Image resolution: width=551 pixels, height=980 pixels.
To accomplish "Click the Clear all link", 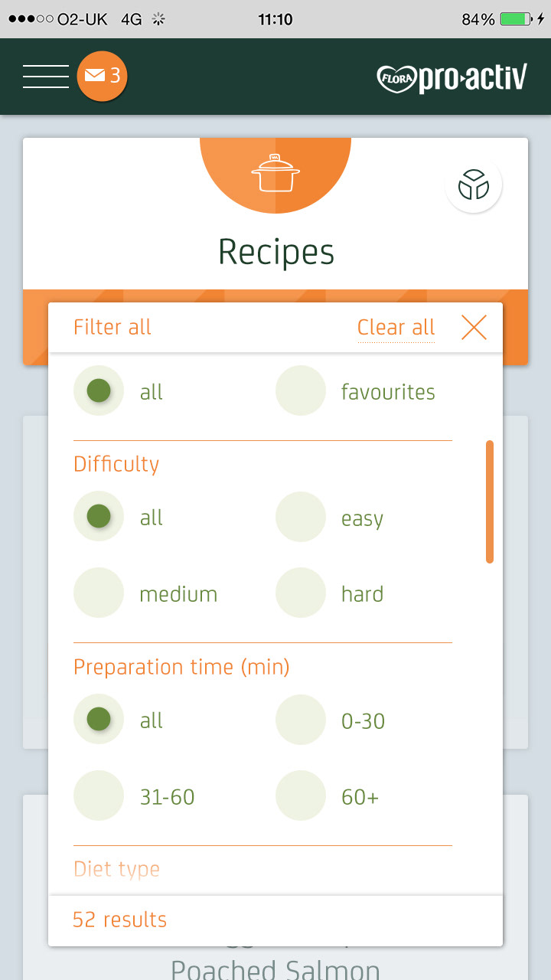I will click(x=396, y=328).
